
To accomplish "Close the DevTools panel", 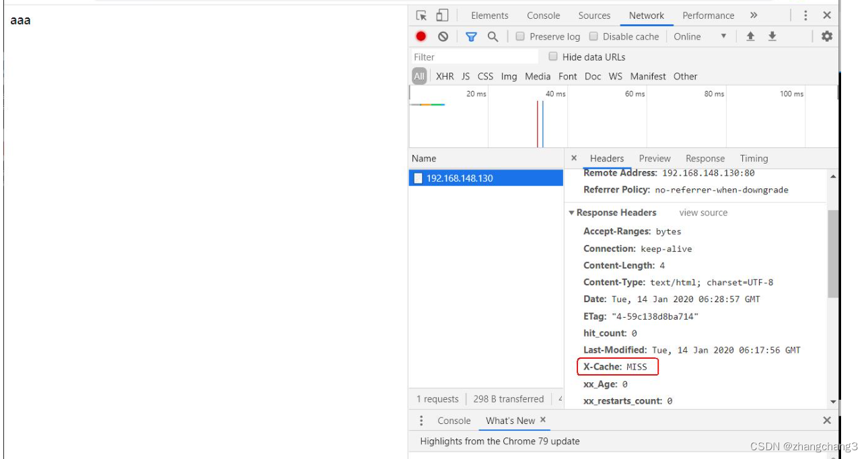I will (827, 15).
